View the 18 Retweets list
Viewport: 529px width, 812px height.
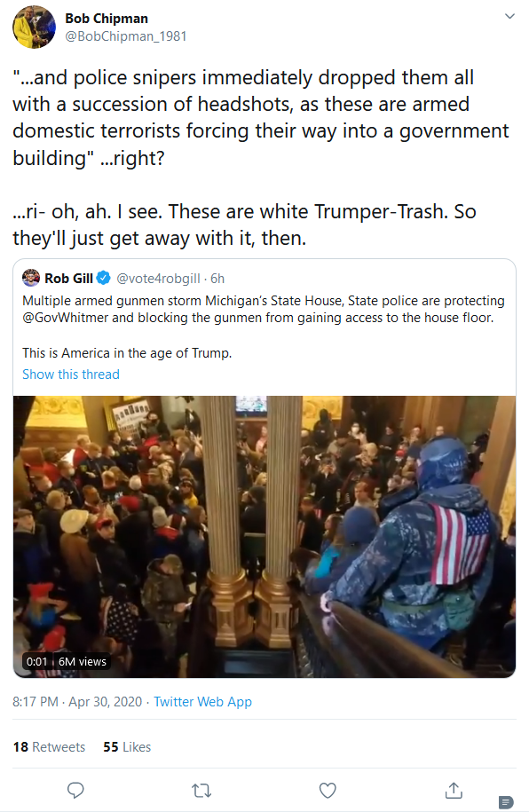49,746
